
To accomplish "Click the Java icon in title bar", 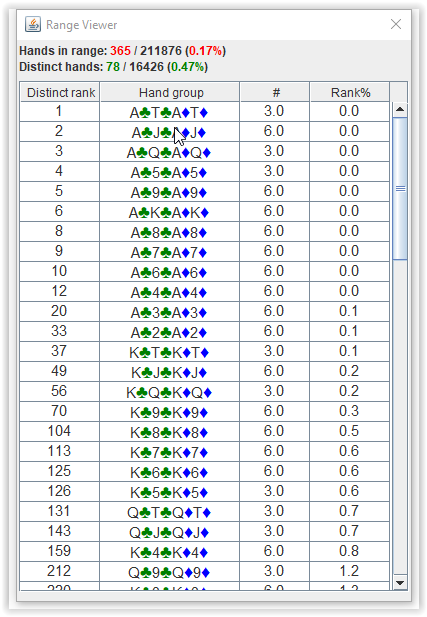I will click(x=33, y=24).
